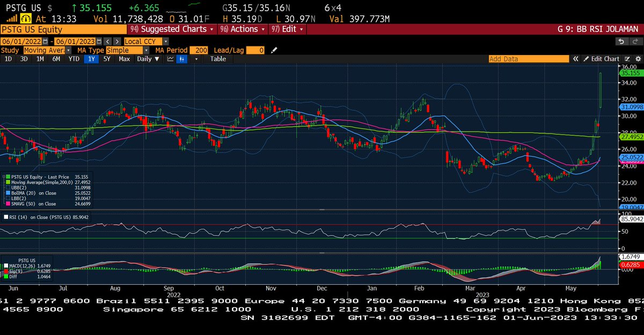The image size is (644, 335).
Task: Click the PSTG US Equity security field
Action: 63,29
